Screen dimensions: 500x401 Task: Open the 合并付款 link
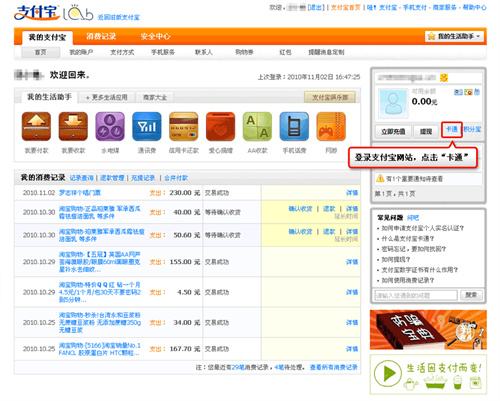coord(176,178)
